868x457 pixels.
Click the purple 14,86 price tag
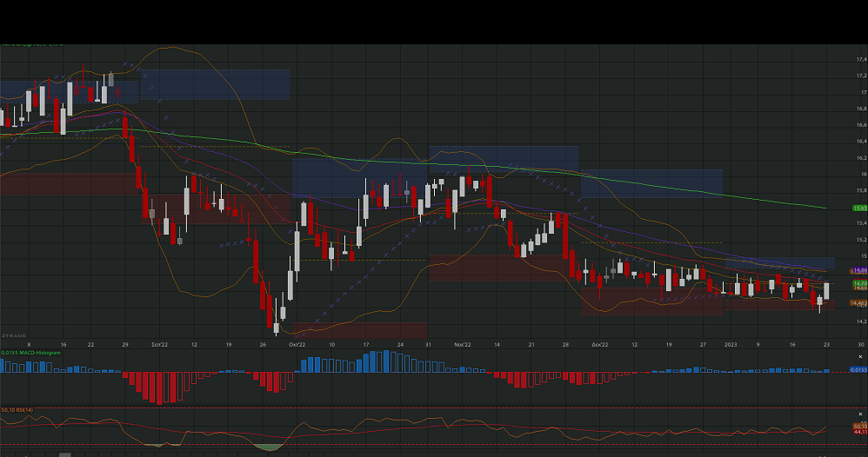coord(859,270)
